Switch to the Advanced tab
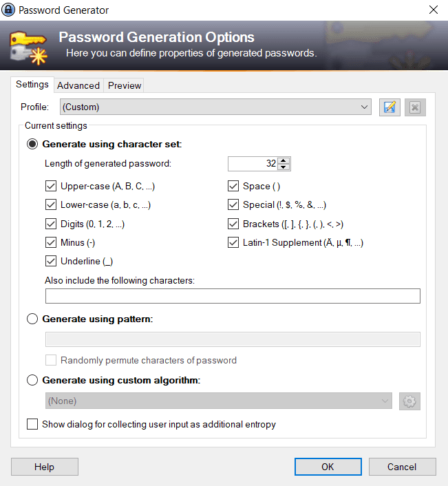 tap(78, 85)
